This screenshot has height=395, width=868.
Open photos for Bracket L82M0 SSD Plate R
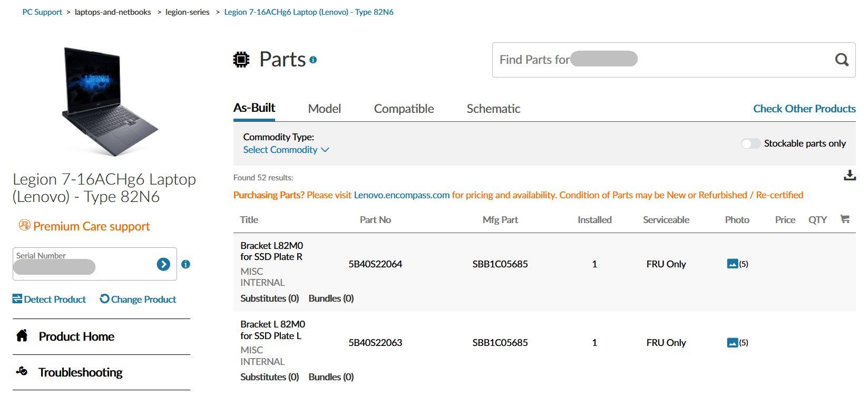click(x=737, y=264)
